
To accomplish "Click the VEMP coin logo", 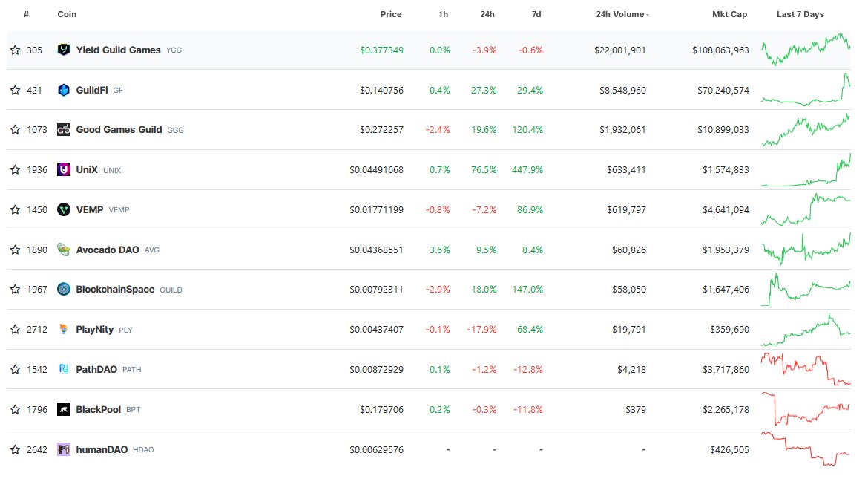I will tap(64, 209).
